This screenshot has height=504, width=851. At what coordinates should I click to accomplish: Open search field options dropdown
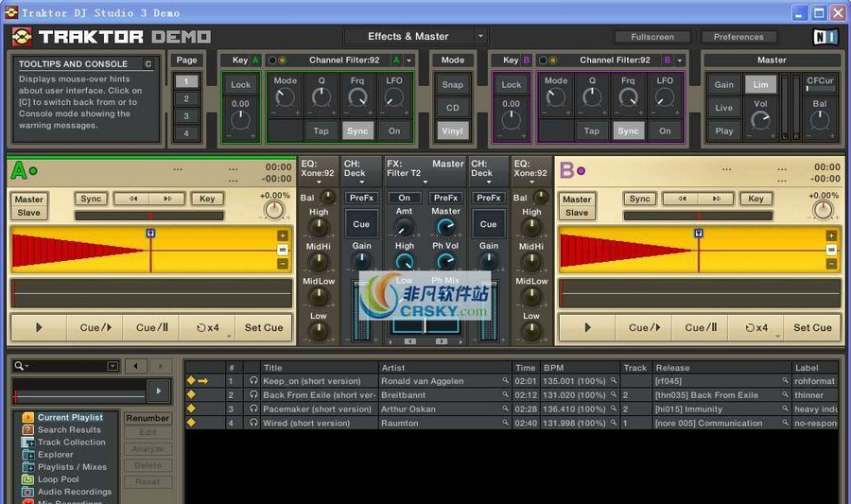(113, 366)
